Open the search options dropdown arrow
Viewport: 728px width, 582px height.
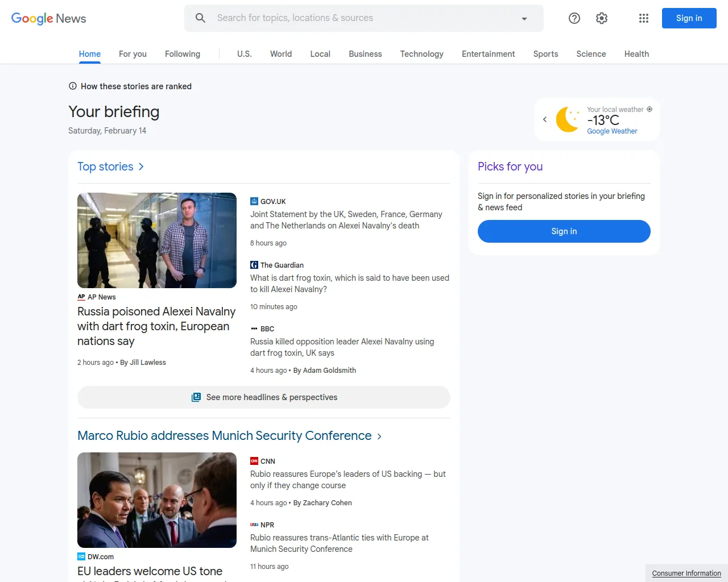[x=524, y=18]
